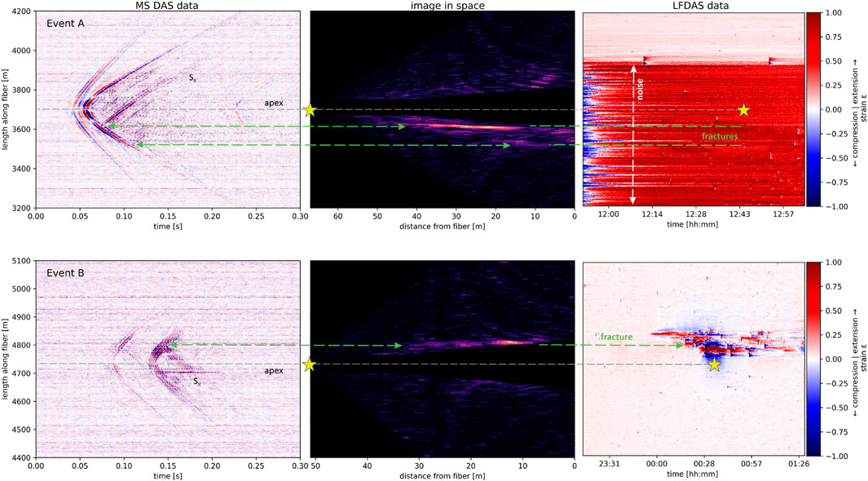The image size is (868, 481).
Task: Click the 3600 y-axis tick label
Action: 21,129
